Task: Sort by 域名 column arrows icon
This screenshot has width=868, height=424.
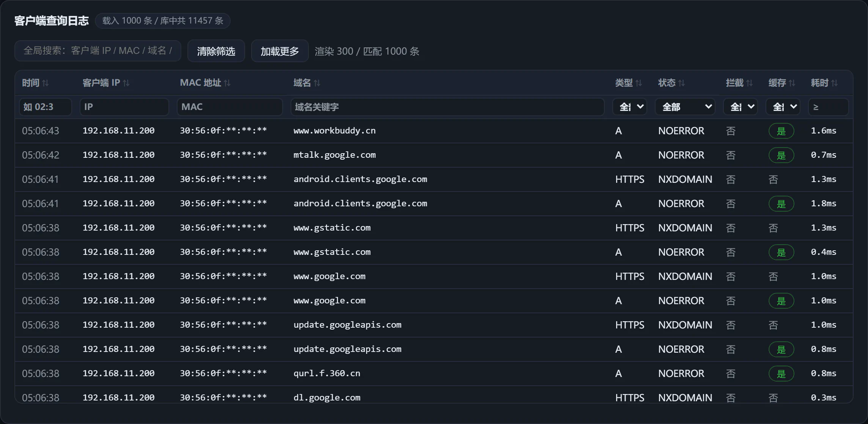Action: tap(317, 83)
